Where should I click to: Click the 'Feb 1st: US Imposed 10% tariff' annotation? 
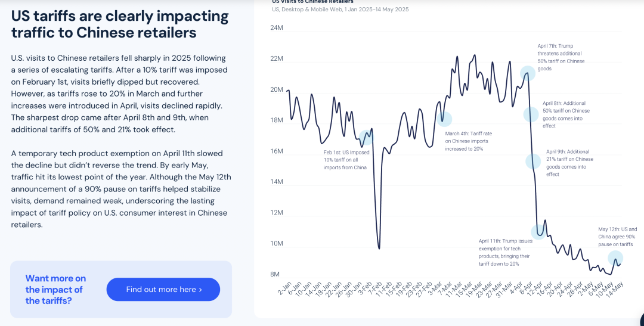(x=346, y=160)
